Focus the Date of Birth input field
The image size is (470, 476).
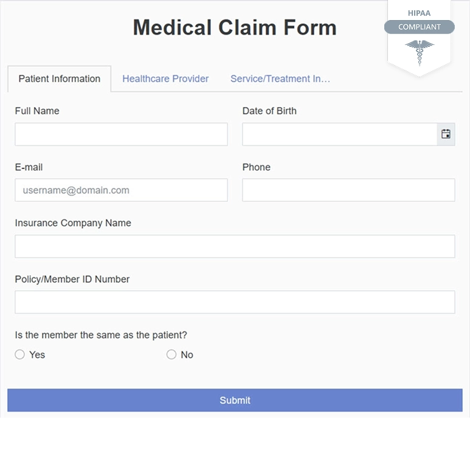(x=339, y=134)
